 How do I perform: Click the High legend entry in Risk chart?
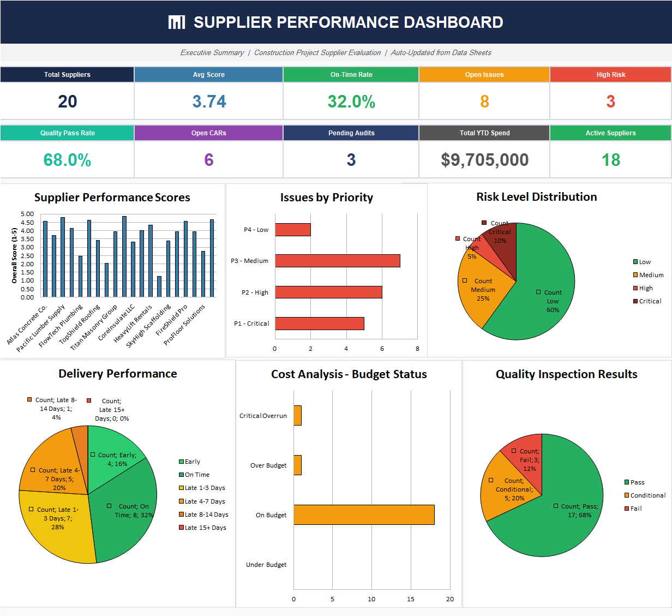[x=643, y=288]
